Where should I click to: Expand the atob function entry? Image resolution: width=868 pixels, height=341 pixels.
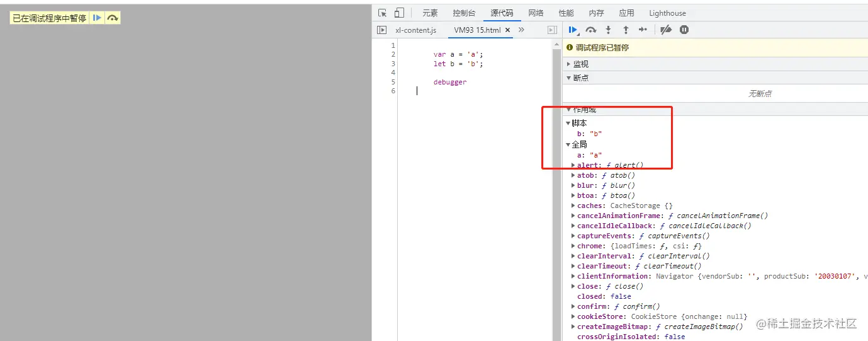[x=573, y=175]
